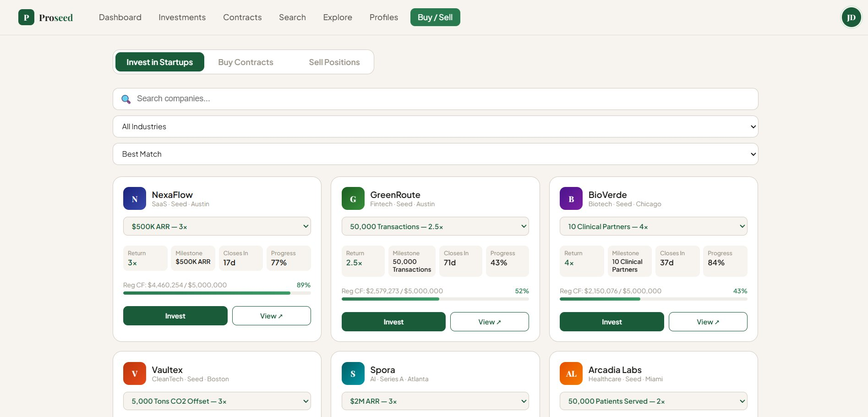
Task: Click BioVerde Progress 84% tile
Action: click(725, 261)
